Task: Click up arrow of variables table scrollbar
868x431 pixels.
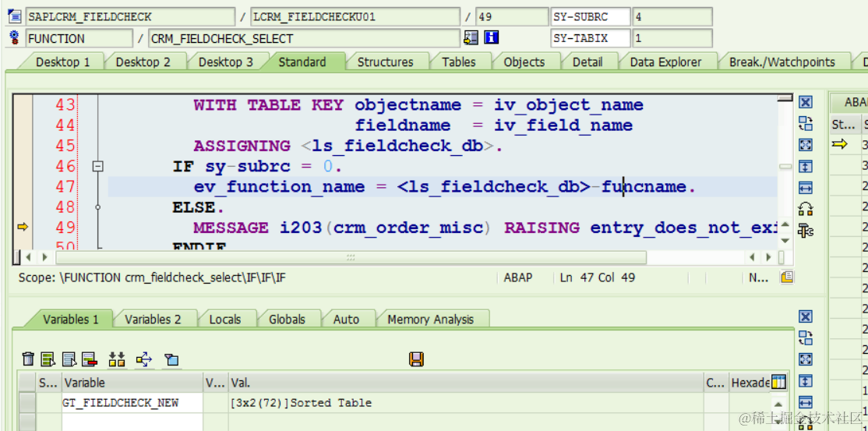Action: click(x=779, y=404)
